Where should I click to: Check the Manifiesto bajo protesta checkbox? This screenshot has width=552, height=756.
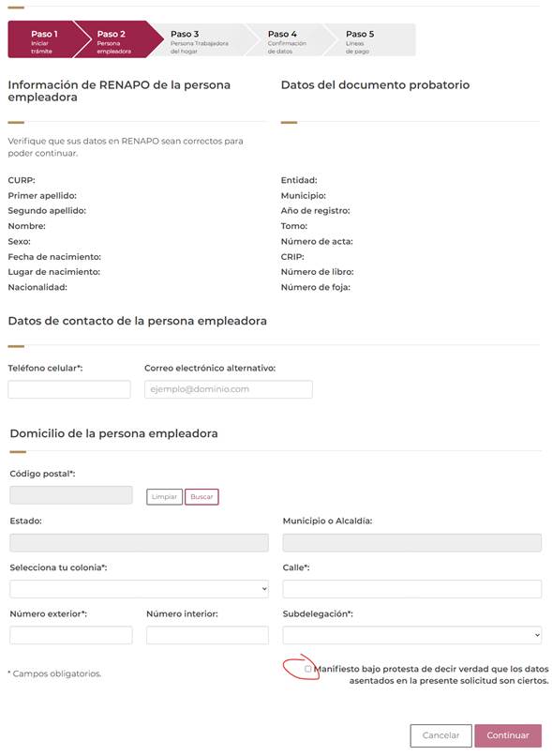coord(307,669)
